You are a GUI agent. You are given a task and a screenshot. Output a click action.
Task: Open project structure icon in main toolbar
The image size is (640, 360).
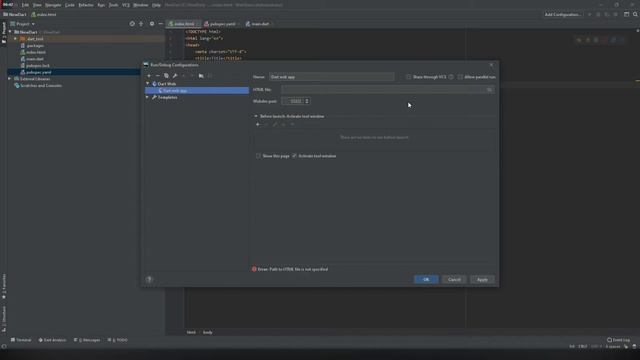tap(627, 14)
